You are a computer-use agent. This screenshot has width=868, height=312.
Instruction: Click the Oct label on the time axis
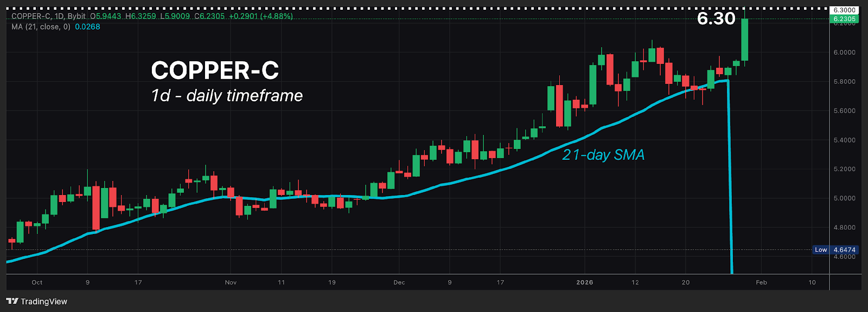pos(37,282)
